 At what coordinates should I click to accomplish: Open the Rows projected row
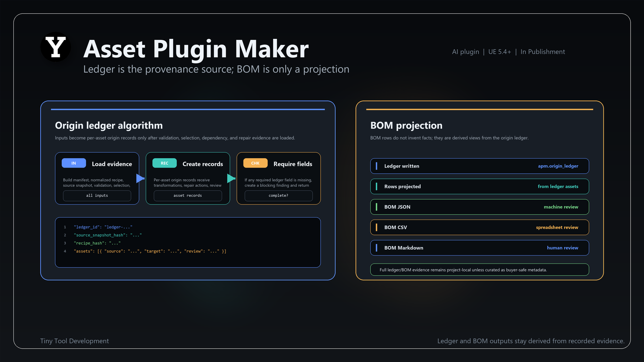click(480, 186)
